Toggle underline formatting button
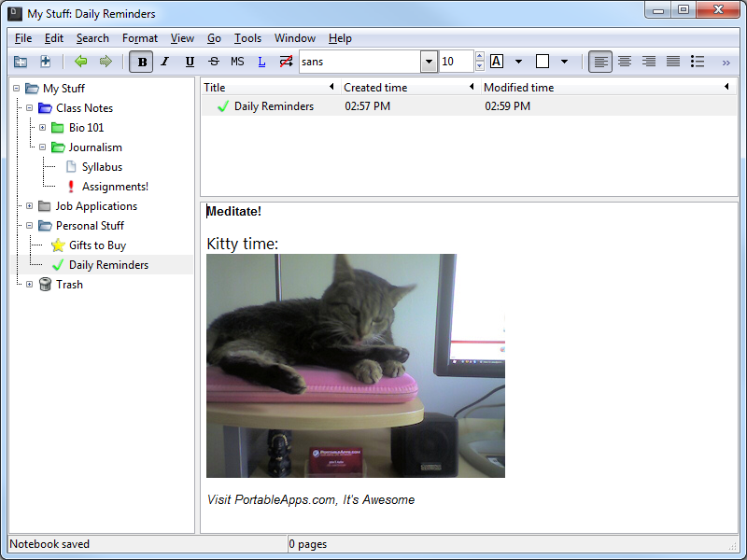The height and width of the screenshot is (560, 747). tap(190, 62)
